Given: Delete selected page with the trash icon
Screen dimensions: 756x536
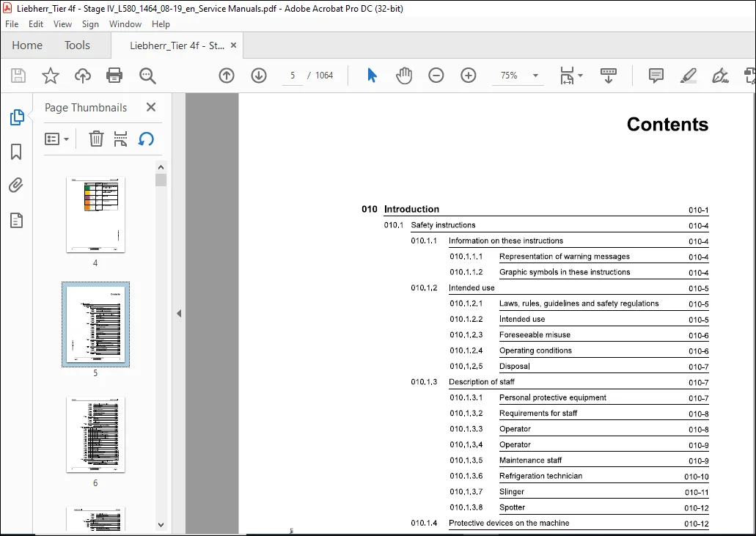Looking at the screenshot, I should point(96,139).
